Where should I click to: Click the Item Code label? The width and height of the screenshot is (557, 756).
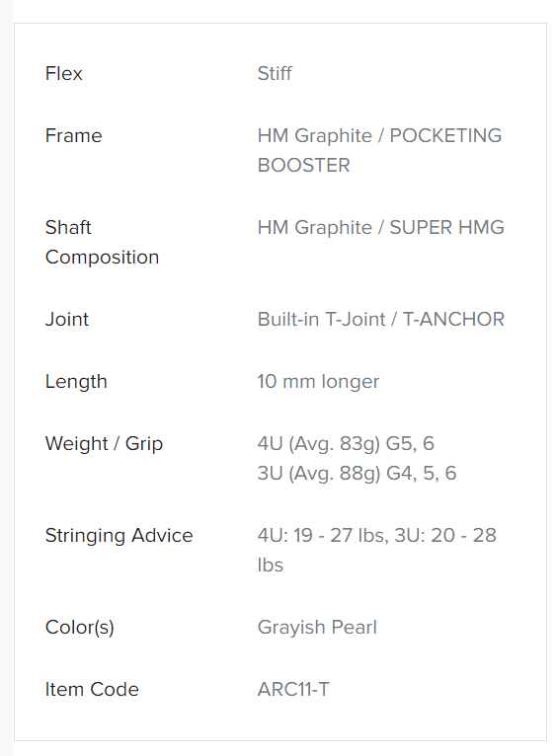(x=92, y=690)
